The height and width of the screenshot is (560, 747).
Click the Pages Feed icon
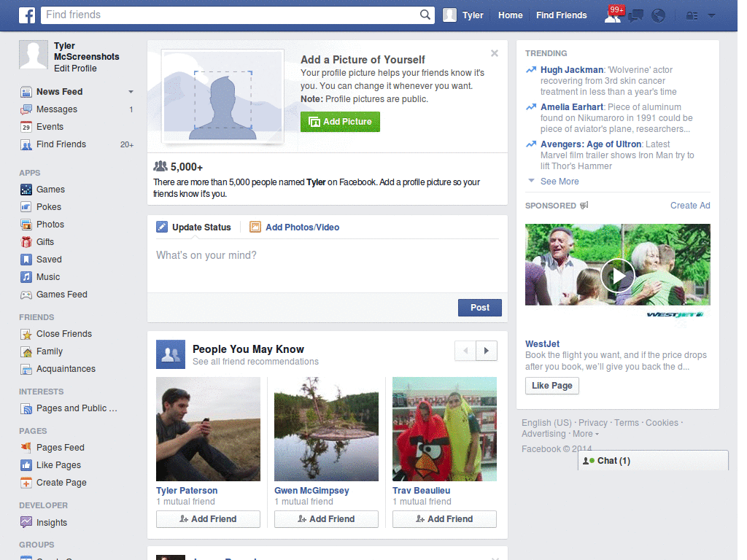[x=26, y=448]
